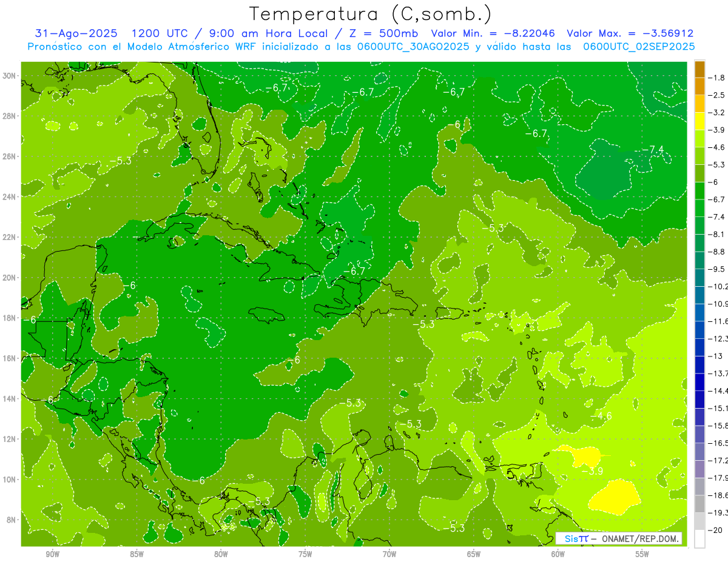This screenshot has height=562, width=728.
Task: Click the "26N" latitude axis label
Action: [x=9, y=156]
